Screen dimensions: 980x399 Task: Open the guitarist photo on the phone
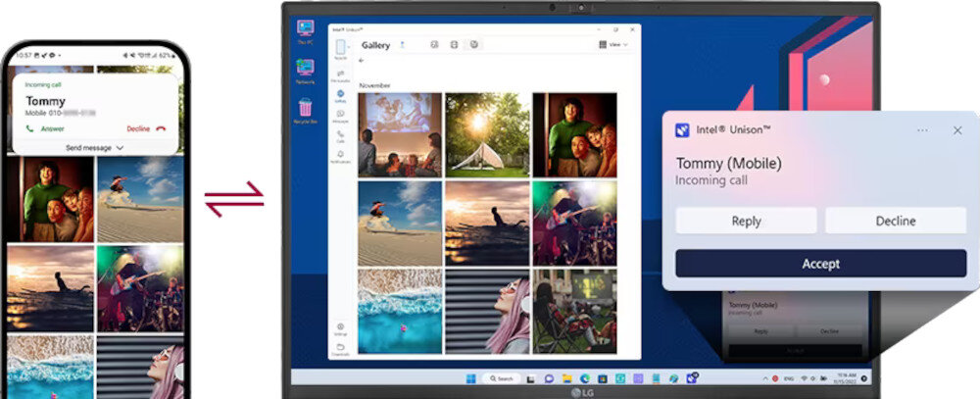[x=140, y=288]
